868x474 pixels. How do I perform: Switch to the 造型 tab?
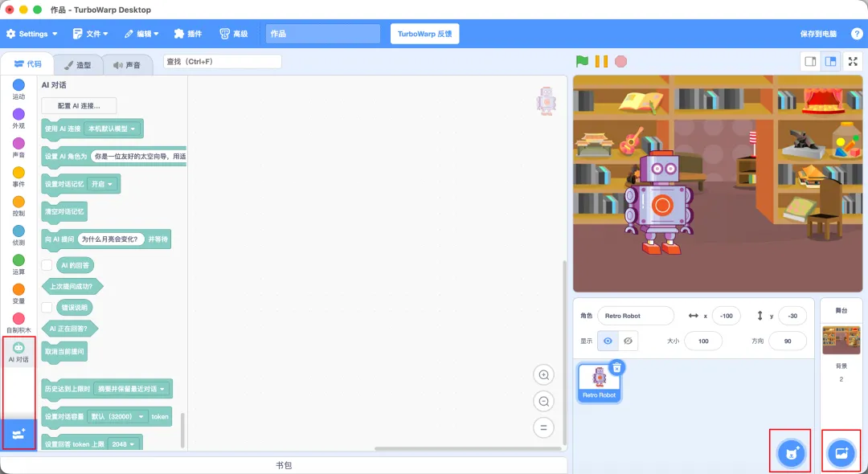(x=77, y=65)
